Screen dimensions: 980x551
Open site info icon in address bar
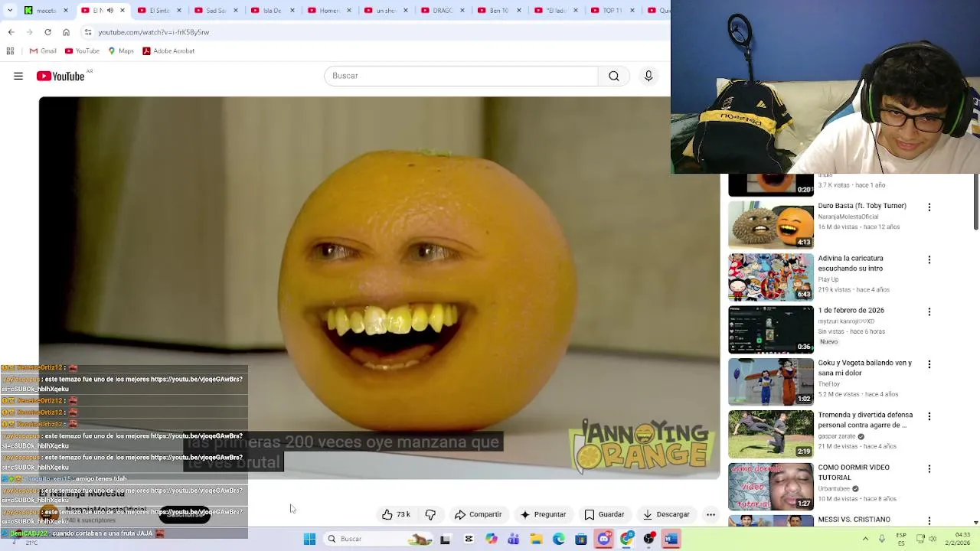(88, 32)
